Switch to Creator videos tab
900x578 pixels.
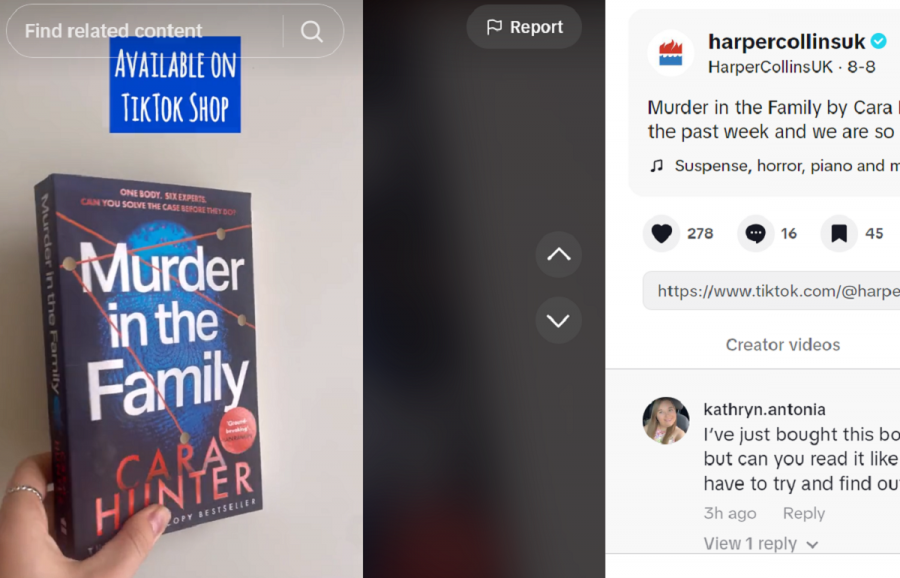782,344
